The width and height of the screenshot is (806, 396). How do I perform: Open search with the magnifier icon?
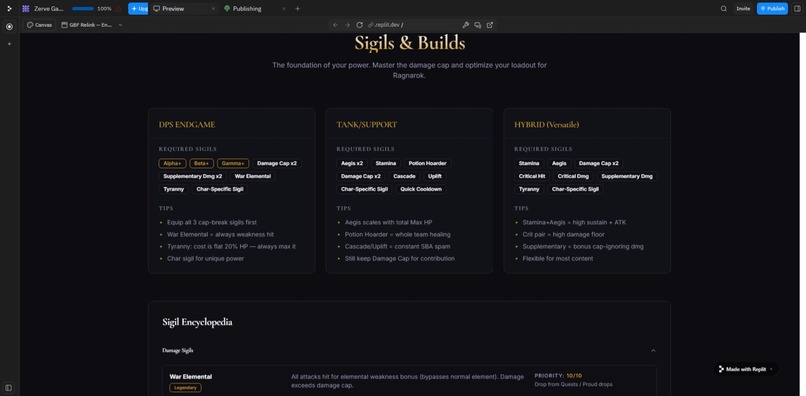tap(724, 9)
